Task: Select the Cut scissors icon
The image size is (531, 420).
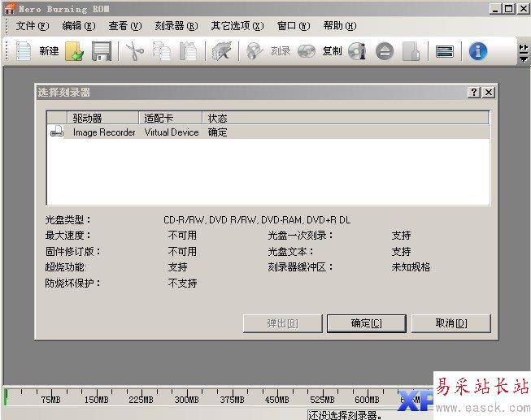Action: tap(134, 51)
